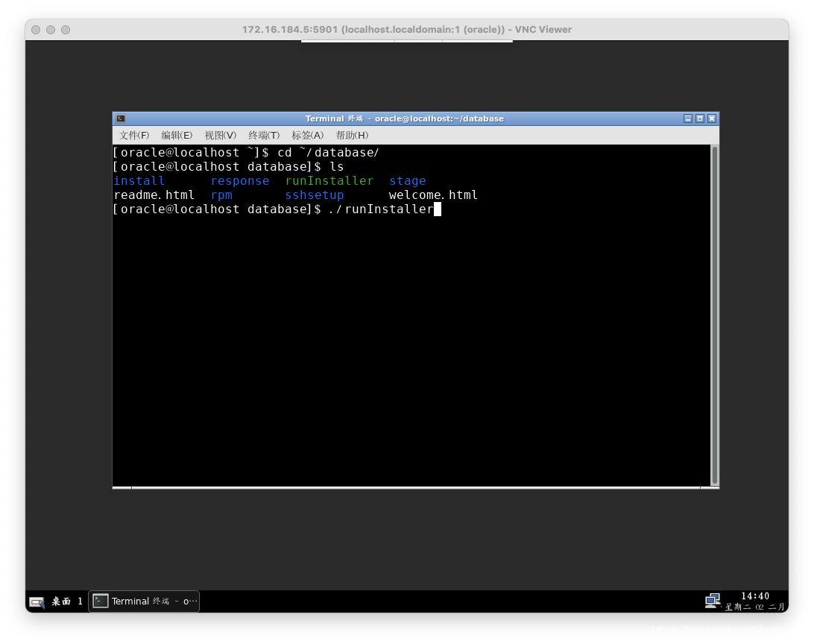Open the 终端(T) menu
The height and width of the screenshot is (644, 814).
click(x=264, y=136)
